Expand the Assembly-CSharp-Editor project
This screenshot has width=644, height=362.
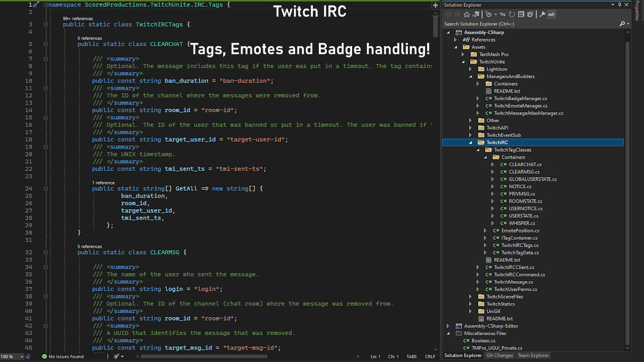coord(448,326)
